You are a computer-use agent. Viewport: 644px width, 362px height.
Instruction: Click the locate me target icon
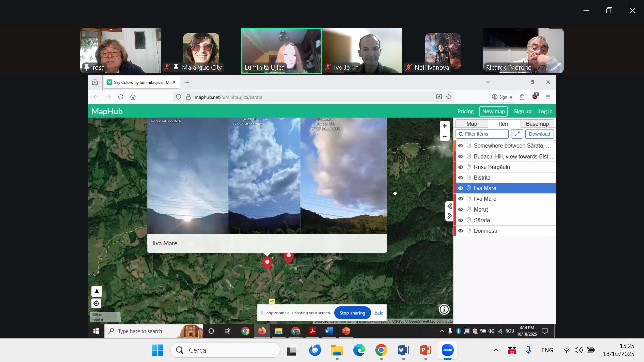click(97, 303)
